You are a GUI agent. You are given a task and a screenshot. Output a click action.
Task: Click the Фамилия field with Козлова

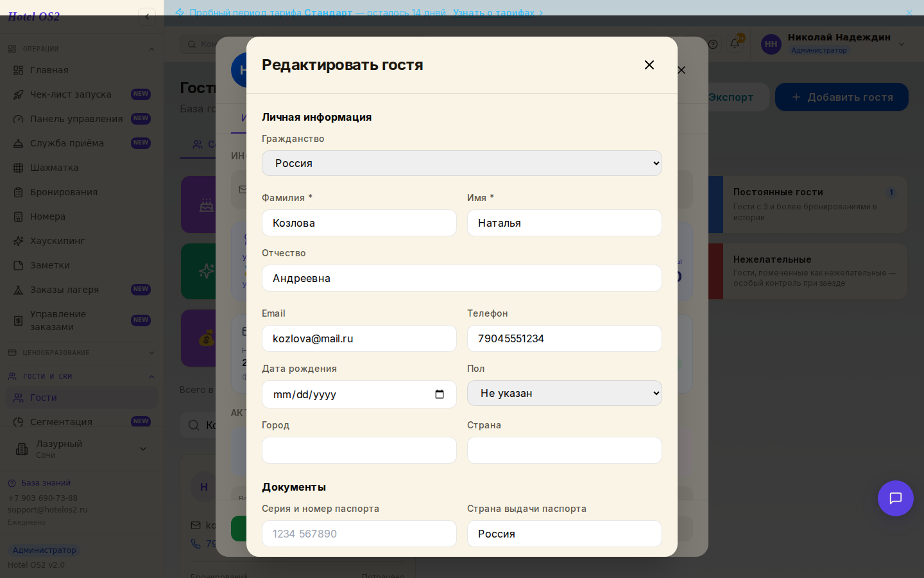pos(359,223)
